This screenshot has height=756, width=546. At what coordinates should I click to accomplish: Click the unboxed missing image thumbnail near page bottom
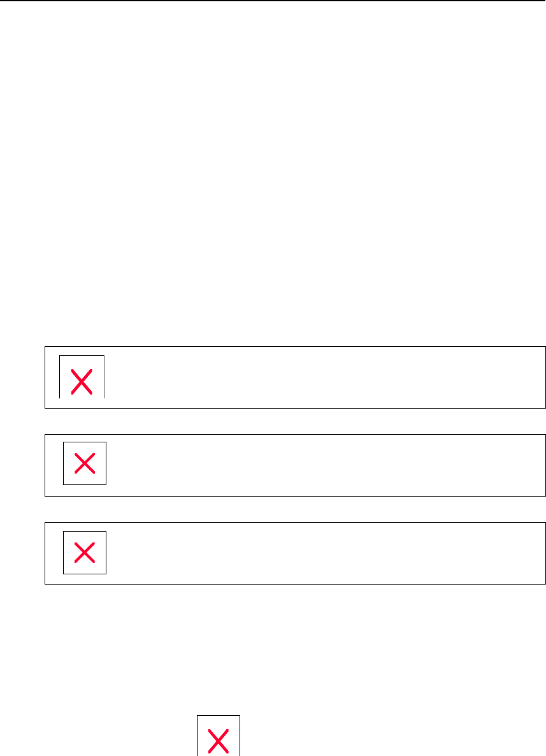tap(219, 736)
